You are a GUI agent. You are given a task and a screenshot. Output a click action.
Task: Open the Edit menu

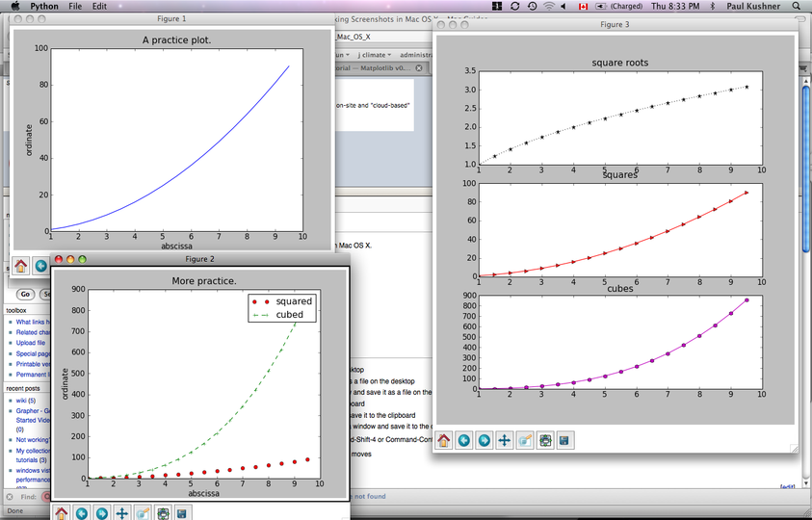pos(99,6)
